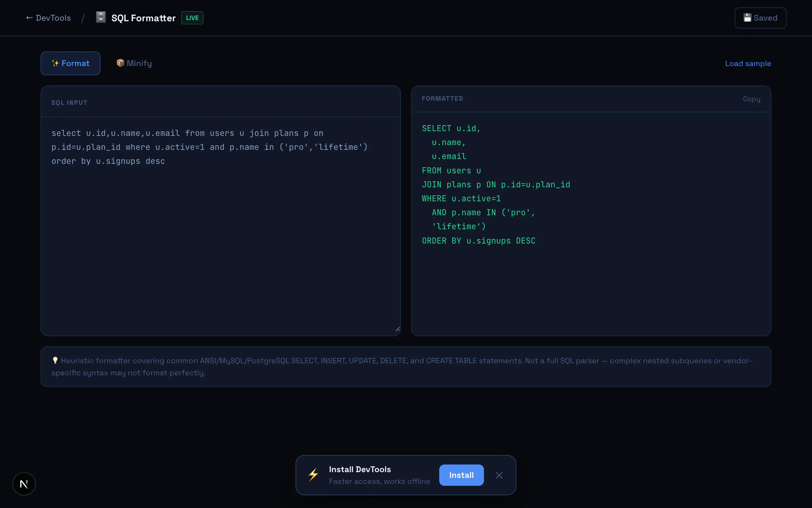Click the Load sample link
This screenshot has height=508, width=812.
(748, 63)
